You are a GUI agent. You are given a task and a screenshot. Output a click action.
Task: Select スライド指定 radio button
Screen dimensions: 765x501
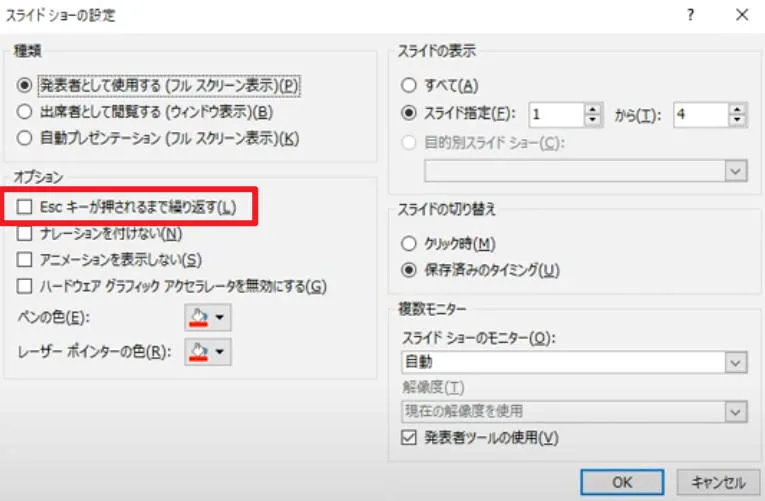pyautogui.click(x=409, y=114)
